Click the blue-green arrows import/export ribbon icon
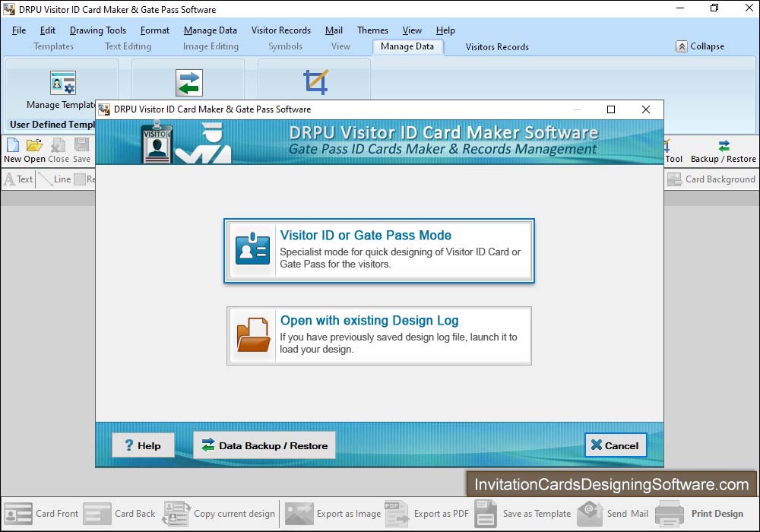 [x=189, y=83]
